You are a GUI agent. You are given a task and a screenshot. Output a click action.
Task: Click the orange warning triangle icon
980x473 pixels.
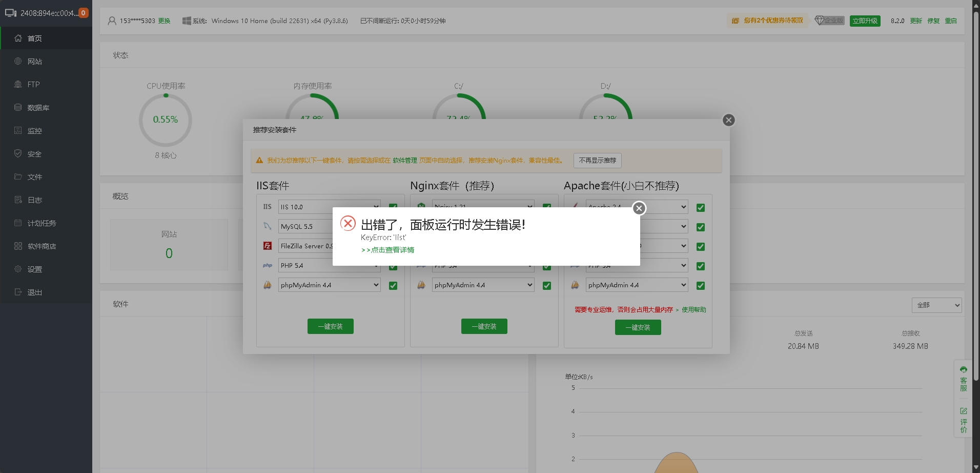pos(259,161)
